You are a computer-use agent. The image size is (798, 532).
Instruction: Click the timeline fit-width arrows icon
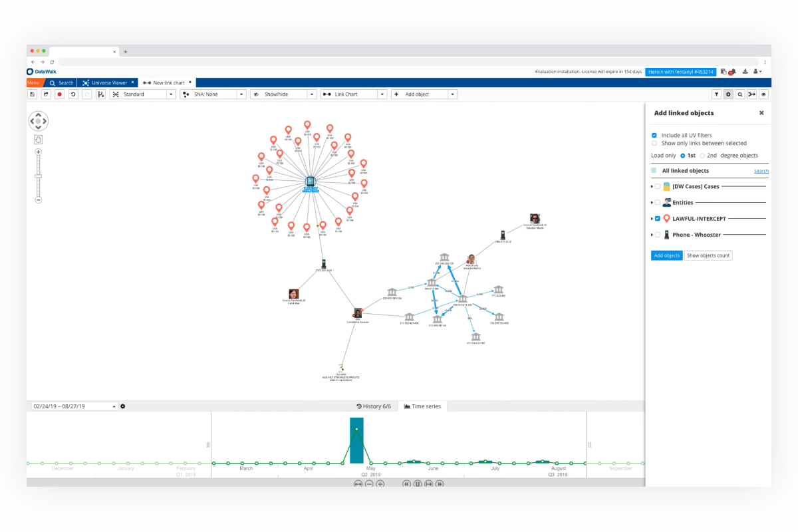[x=358, y=483]
